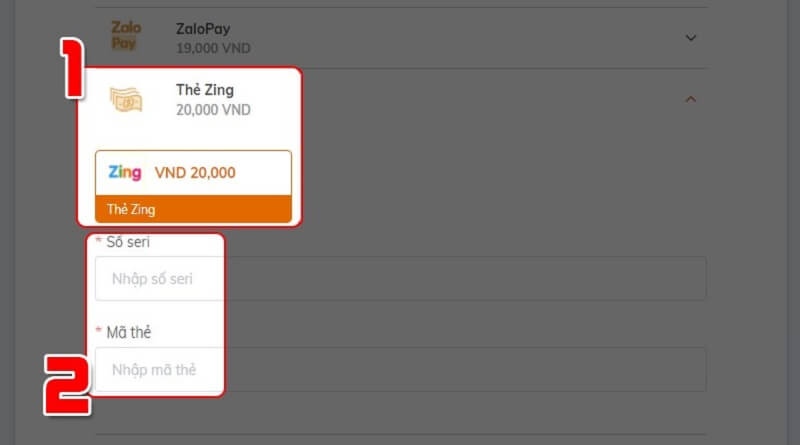The width and height of the screenshot is (800, 445).
Task: Click the orange Thẻ Zing card footer
Action: 193,209
